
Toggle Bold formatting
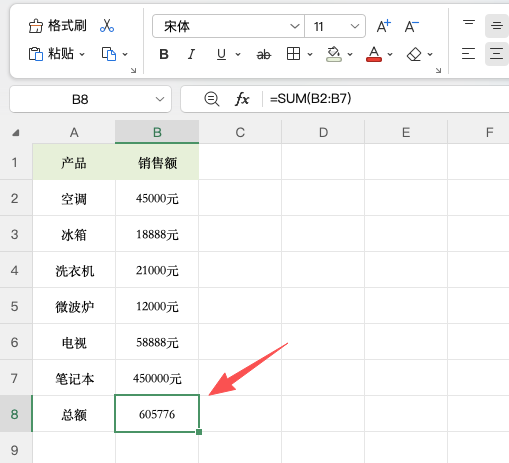(x=164, y=54)
